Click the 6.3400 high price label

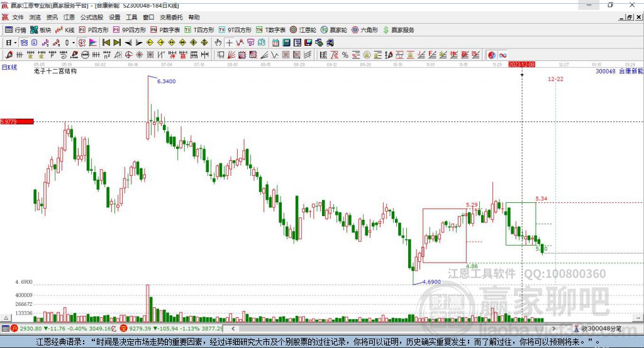(x=166, y=81)
